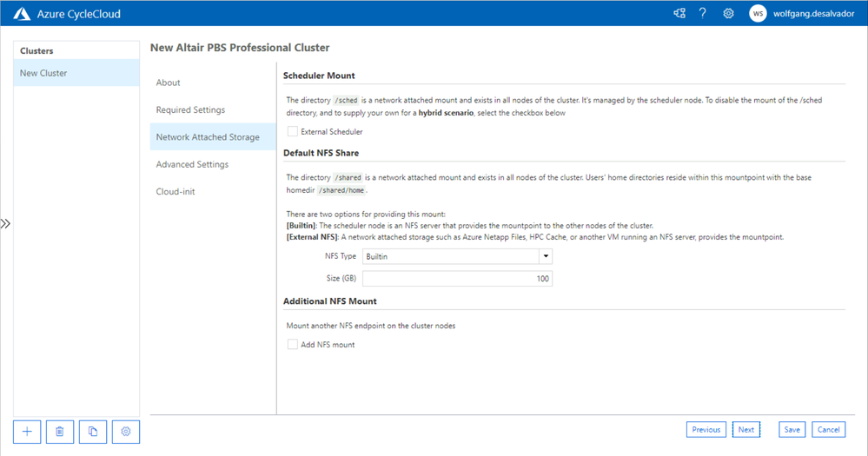Click the Size (GB) input field
Image resolution: width=868 pixels, height=456 pixels.
pyautogui.click(x=457, y=279)
